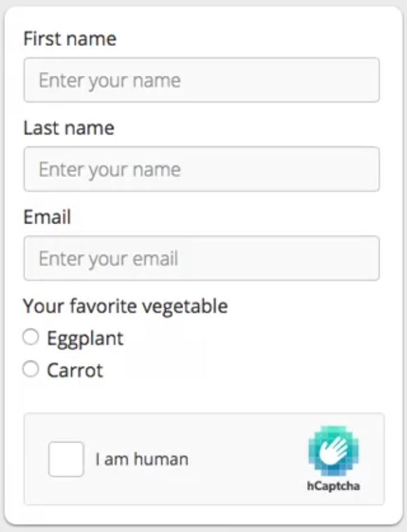407x532 pixels.
Task: Click the "I am human" label text
Action: tap(141, 459)
